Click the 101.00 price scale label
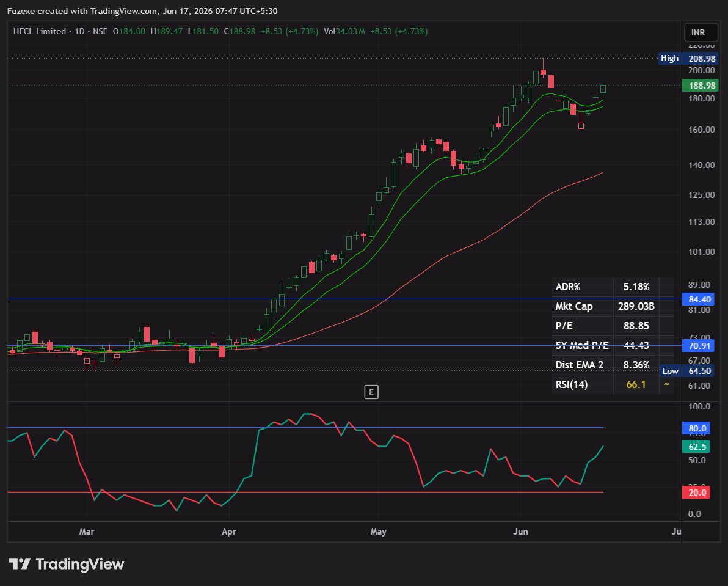This screenshot has width=728, height=586. pos(702,252)
